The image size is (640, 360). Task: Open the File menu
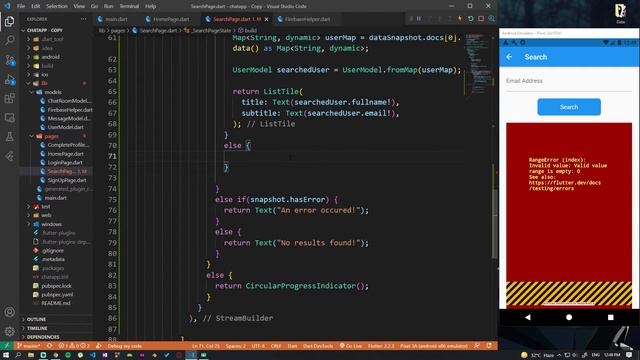click(x=21, y=6)
